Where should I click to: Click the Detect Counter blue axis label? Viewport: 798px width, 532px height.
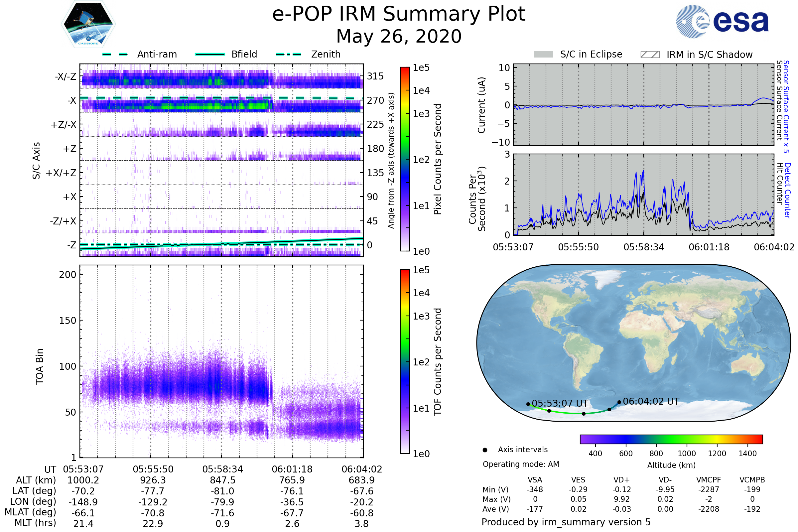click(x=787, y=190)
